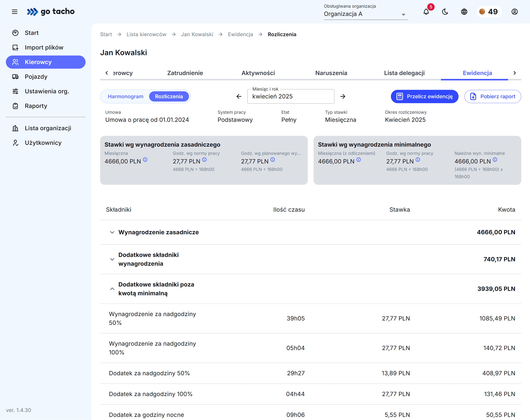
Task: Go to Lista kierowców breadcrumb
Action: [x=146, y=34]
